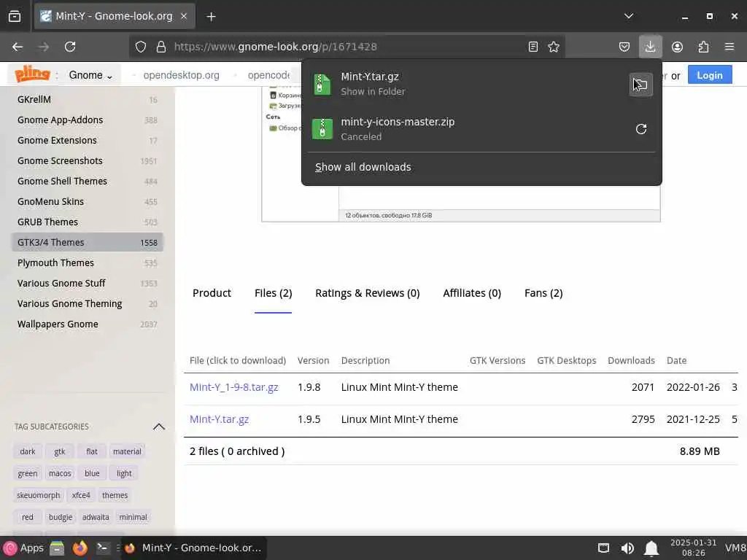
Task: Toggle the downloads panel button
Action: (650, 47)
